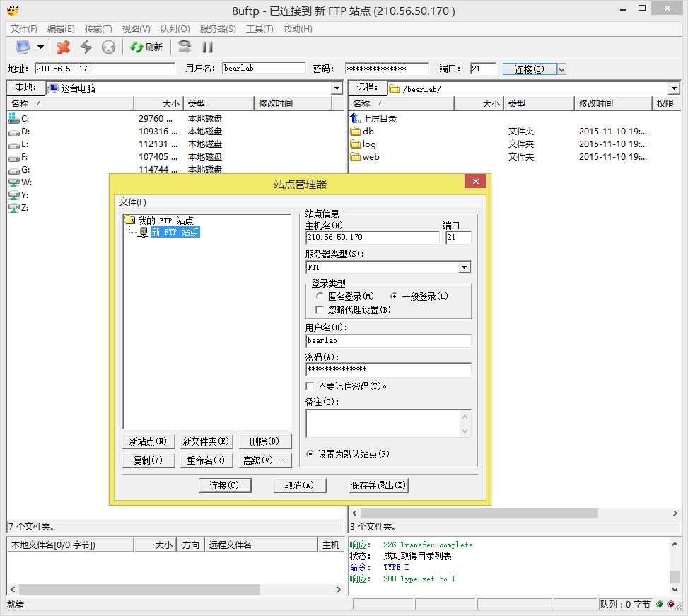
Task: Click the 新站点(N) button
Action: [148, 441]
